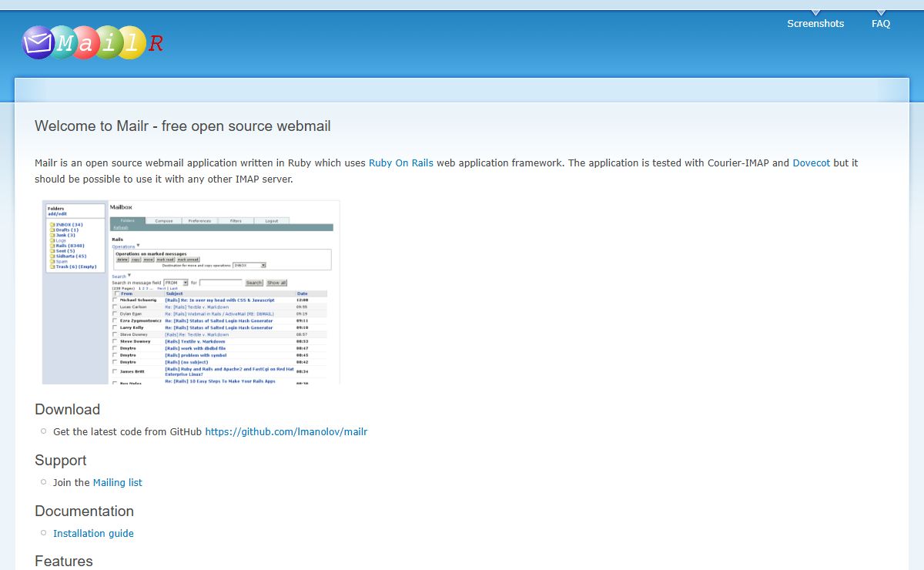This screenshot has width=924, height=570.
Task: Select the Sidharta folder icon
Action: pyautogui.click(x=52, y=256)
